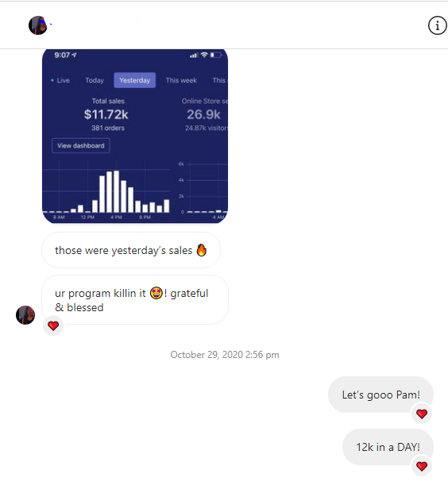Click heart reaction under grateful & blessed message
Image resolution: width=448 pixels, height=489 pixels.
point(53,325)
